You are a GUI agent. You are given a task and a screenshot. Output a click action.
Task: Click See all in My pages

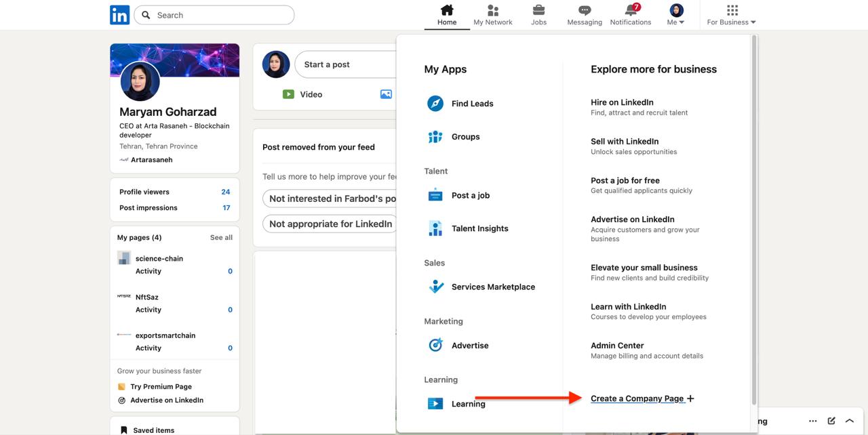(221, 238)
